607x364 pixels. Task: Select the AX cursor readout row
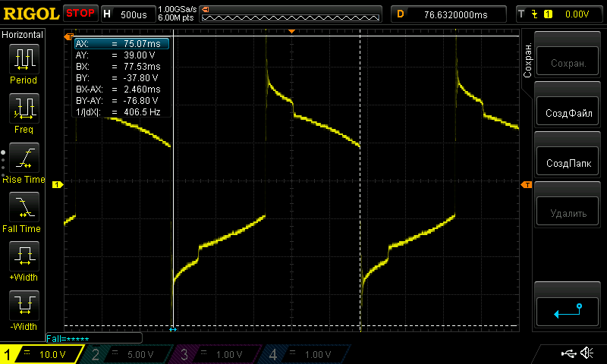(121, 44)
